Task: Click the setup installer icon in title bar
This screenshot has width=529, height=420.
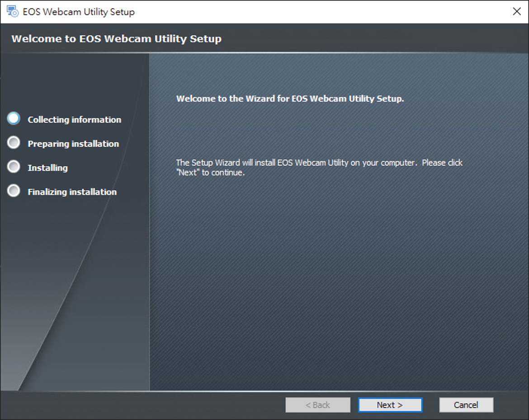Action: (13, 11)
